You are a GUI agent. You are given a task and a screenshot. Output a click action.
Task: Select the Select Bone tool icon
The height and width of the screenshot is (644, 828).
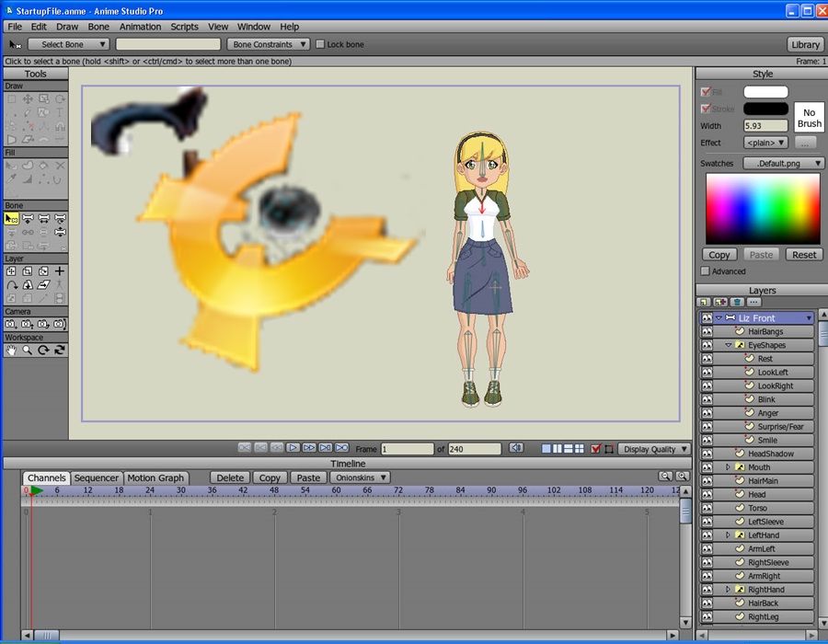tap(12, 219)
